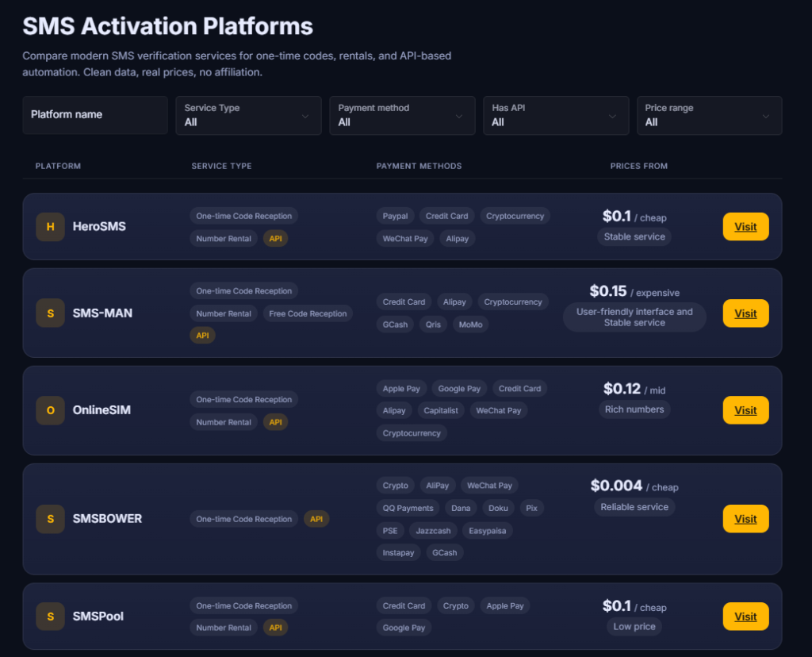Image resolution: width=812 pixels, height=657 pixels.
Task: Visit the HeroSMS platform
Action: click(745, 227)
